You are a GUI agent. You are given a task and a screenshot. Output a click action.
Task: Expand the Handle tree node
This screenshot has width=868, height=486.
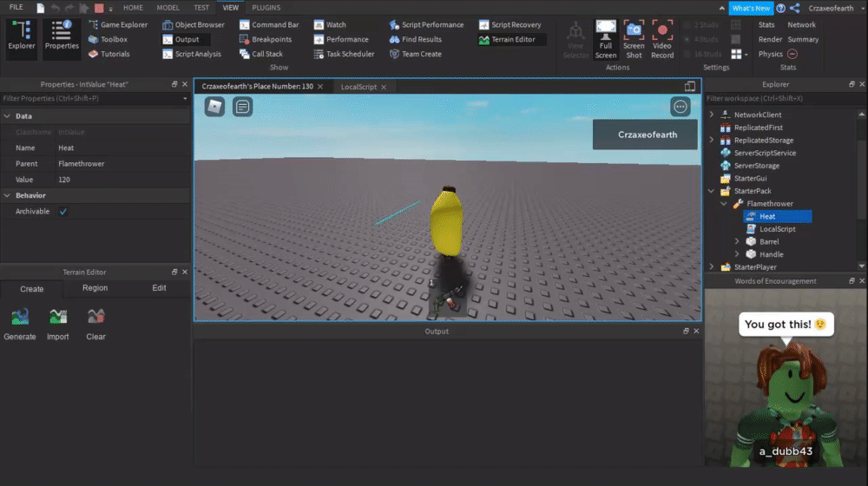point(737,254)
